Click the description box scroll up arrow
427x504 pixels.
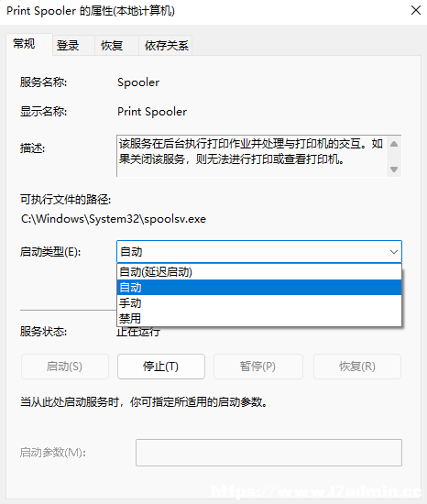394,144
